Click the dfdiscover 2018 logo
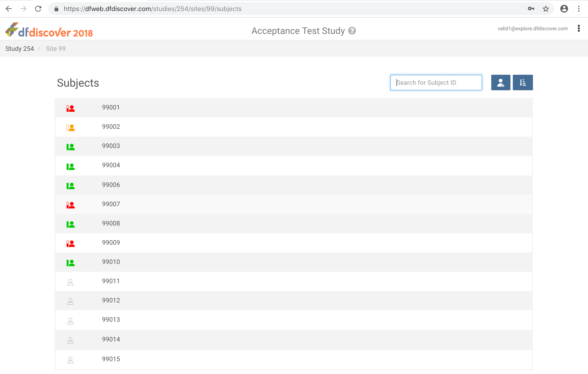Viewport: 588px width, 374px height. 49,30
